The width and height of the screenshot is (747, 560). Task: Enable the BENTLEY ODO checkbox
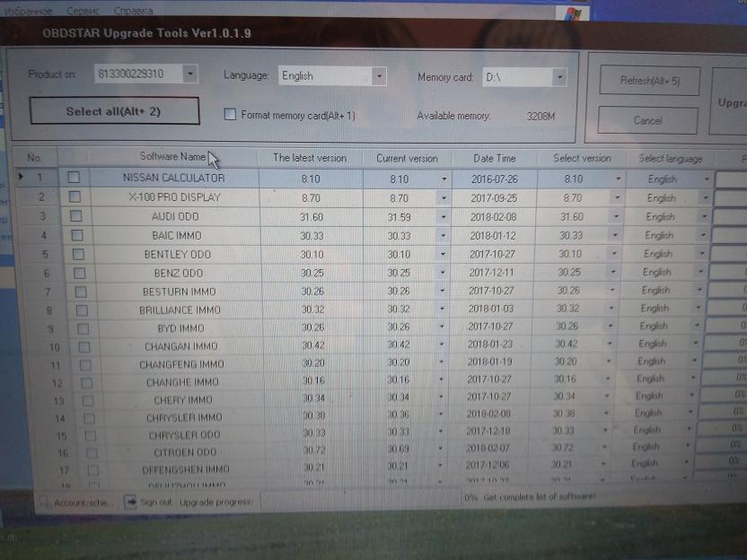79,254
